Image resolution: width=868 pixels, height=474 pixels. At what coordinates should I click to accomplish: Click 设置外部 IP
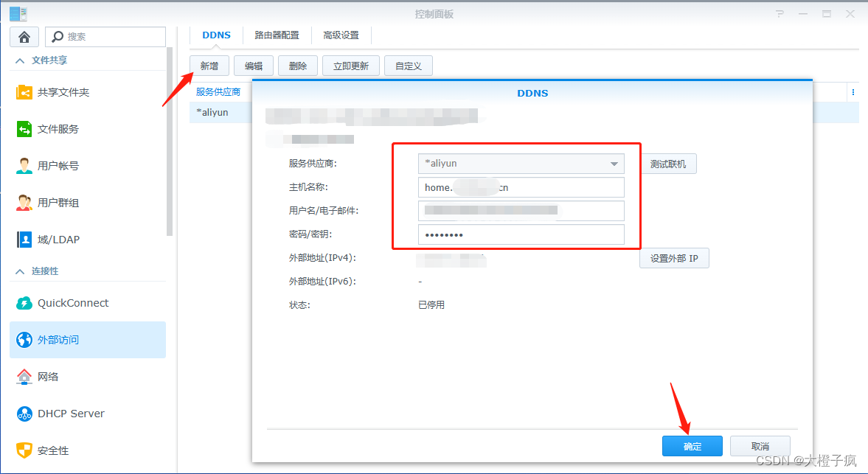tap(673, 258)
